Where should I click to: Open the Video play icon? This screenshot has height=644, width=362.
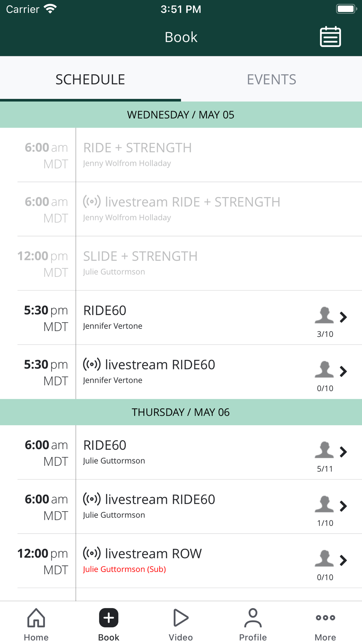click(x=181, y=618)
